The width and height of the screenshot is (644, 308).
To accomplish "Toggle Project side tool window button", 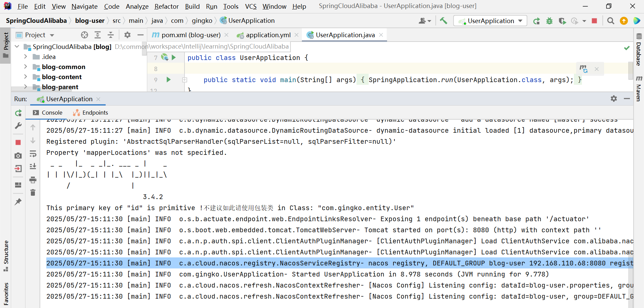I will click(6, 45).
